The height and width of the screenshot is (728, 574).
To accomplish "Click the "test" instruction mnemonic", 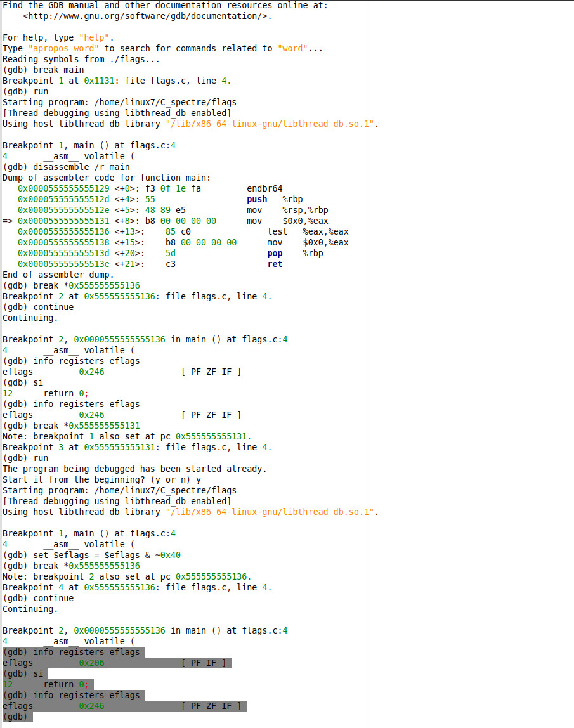I will coord(277,231).
